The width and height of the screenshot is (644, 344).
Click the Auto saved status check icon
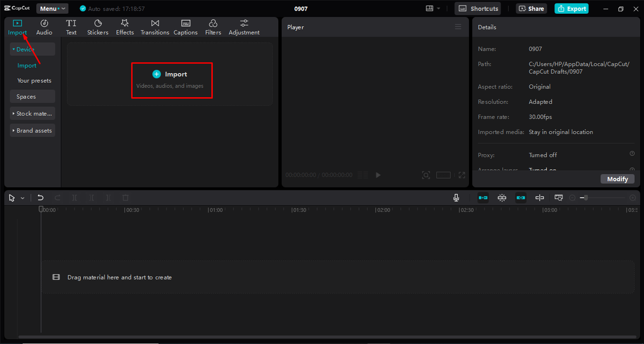pyautogui.click(x=83, y=9)
